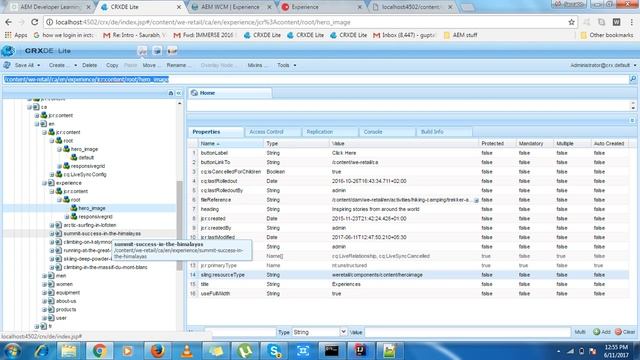
Task: Click the selected node path input field
Action: pos(316,79)
